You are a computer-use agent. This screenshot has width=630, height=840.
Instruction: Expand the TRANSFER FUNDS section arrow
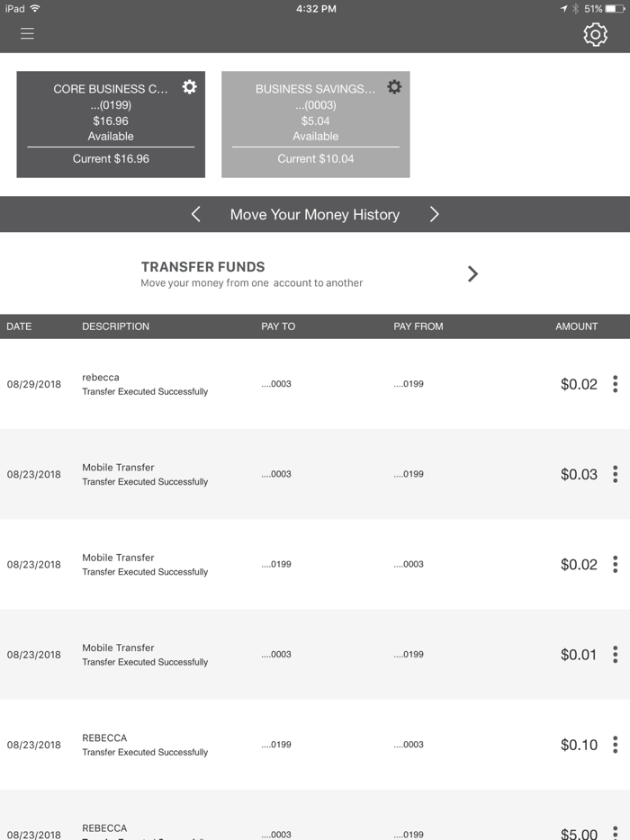pos(472,273)
